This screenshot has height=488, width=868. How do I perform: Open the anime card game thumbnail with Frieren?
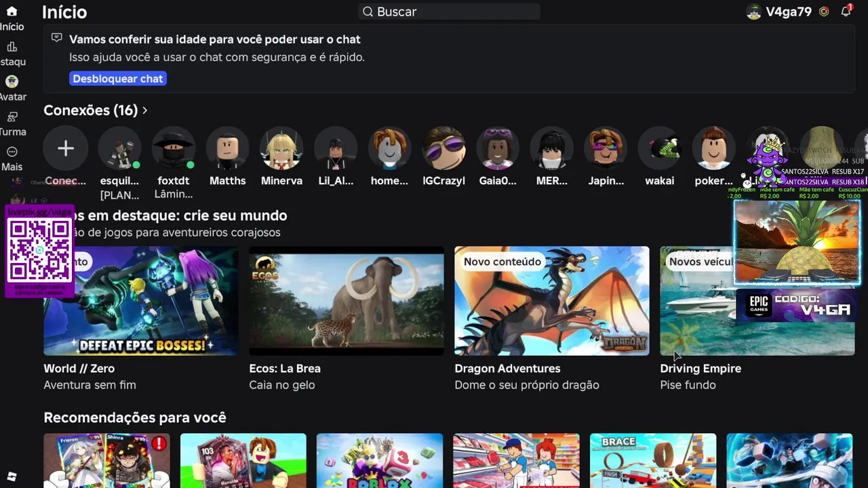click(x=107, y=461)
